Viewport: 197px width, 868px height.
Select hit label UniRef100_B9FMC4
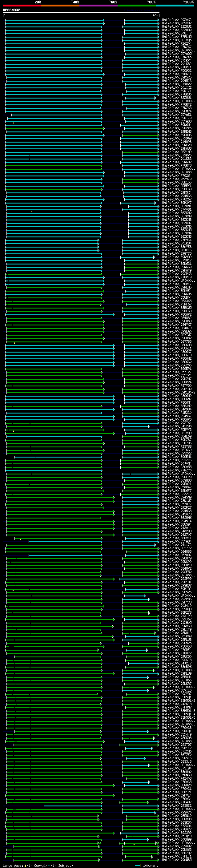(x=177, y=111)
